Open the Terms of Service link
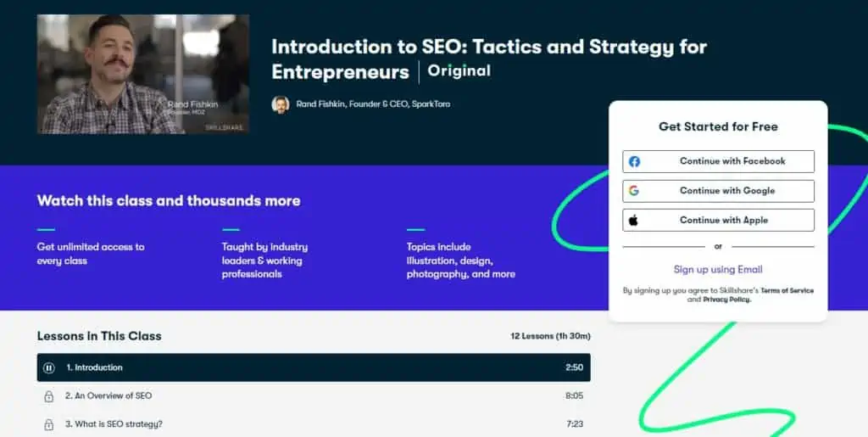The image size is (868, 437). click(x=787, y=290)
